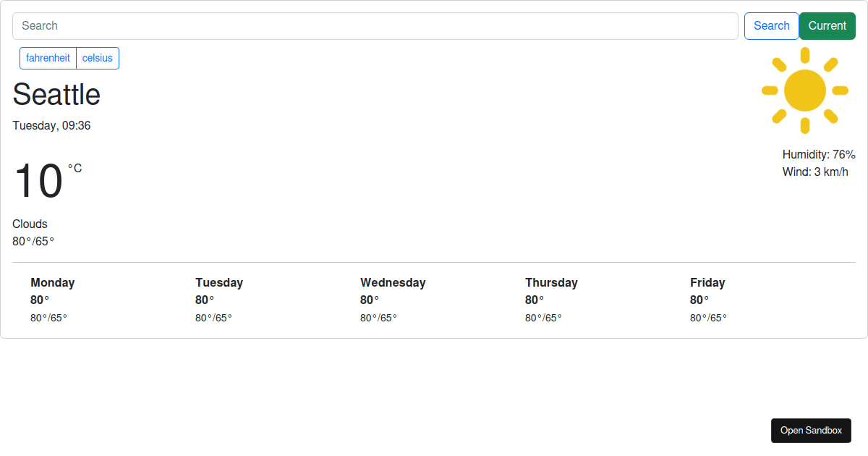Click the Clouds condition label

point(30,224)
